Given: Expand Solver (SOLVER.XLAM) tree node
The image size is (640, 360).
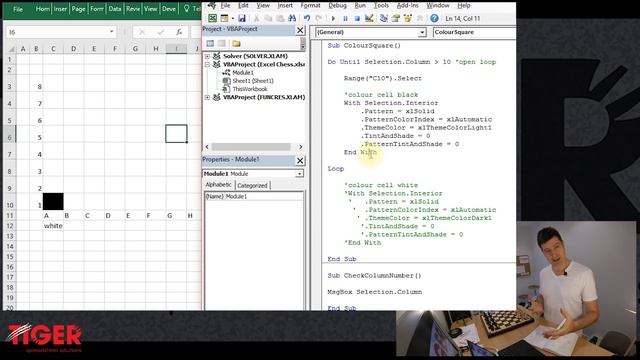Looking at the screenshot, I should pos(207,56).
